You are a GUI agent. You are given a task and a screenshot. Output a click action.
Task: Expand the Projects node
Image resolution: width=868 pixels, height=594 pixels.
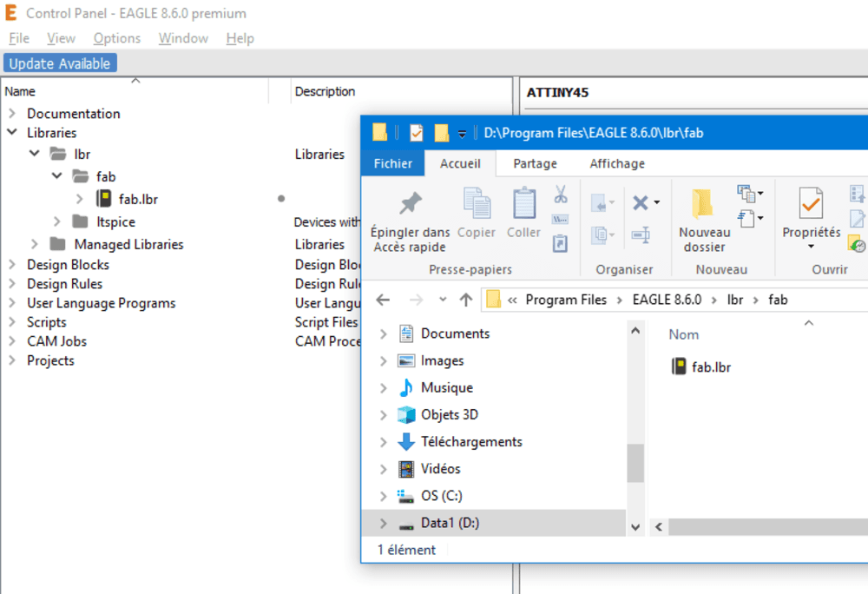tap(12, 360)
